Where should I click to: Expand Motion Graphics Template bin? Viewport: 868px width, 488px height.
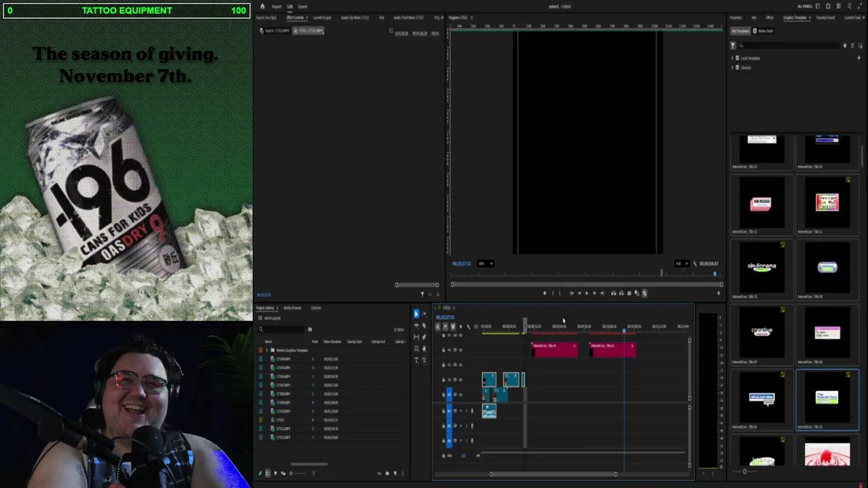click(x=267, y=350)
